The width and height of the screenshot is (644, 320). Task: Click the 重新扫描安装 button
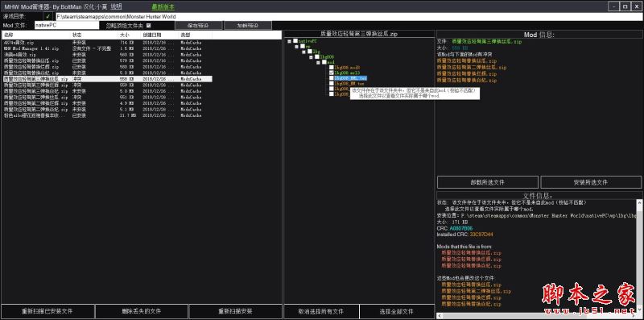point(235,311)
